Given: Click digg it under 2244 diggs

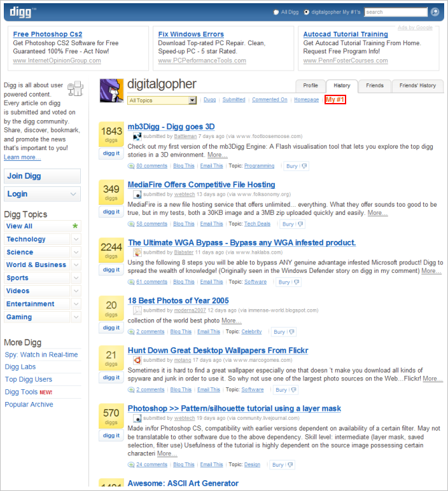Looking at the screenshot, I should click(111, 270).
